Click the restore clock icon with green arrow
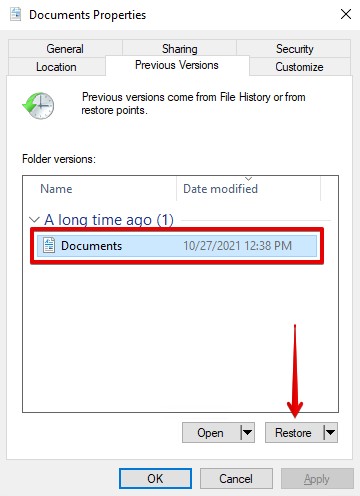This screenshot has width=360, height=496. coord(38,105)
